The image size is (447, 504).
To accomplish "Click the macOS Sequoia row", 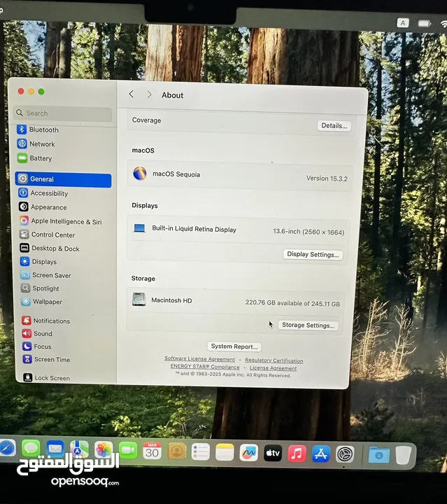I will tap(240, 176).
